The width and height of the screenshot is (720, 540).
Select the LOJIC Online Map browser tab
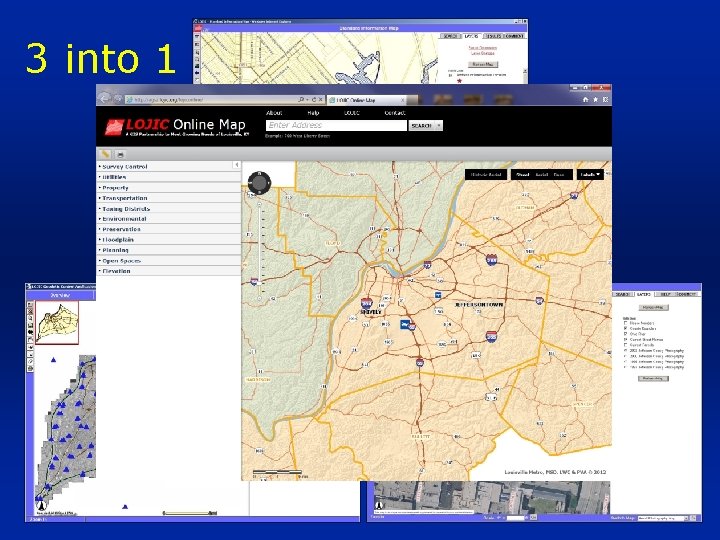(x=366, y=100)
